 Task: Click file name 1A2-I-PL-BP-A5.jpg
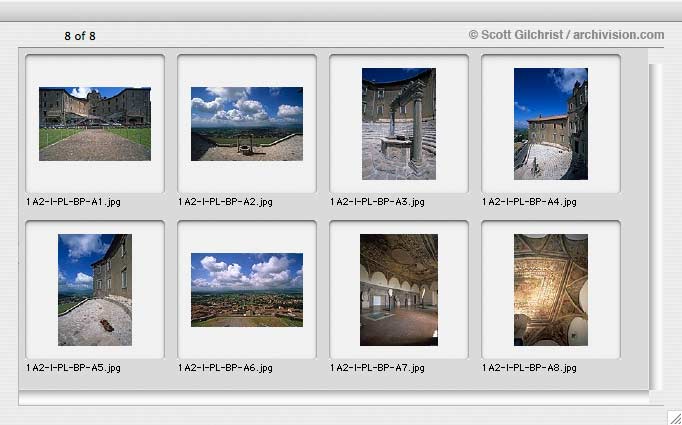click(73, 368)
